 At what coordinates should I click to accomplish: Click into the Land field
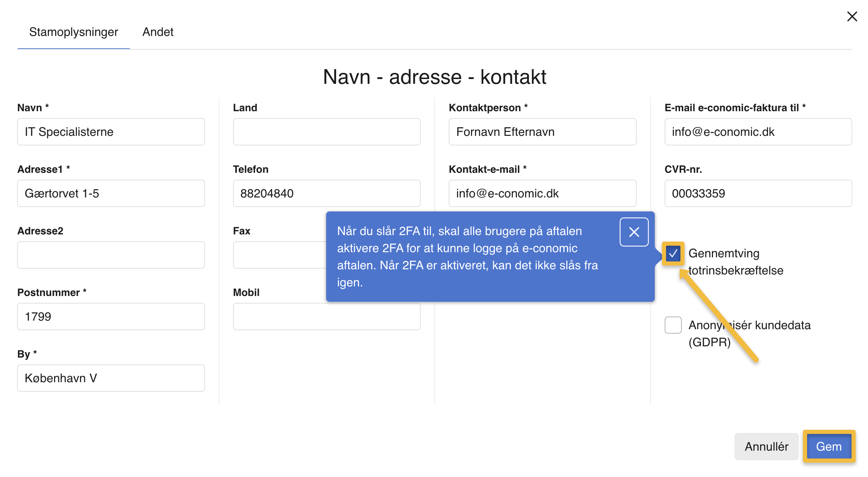point(327,132)
